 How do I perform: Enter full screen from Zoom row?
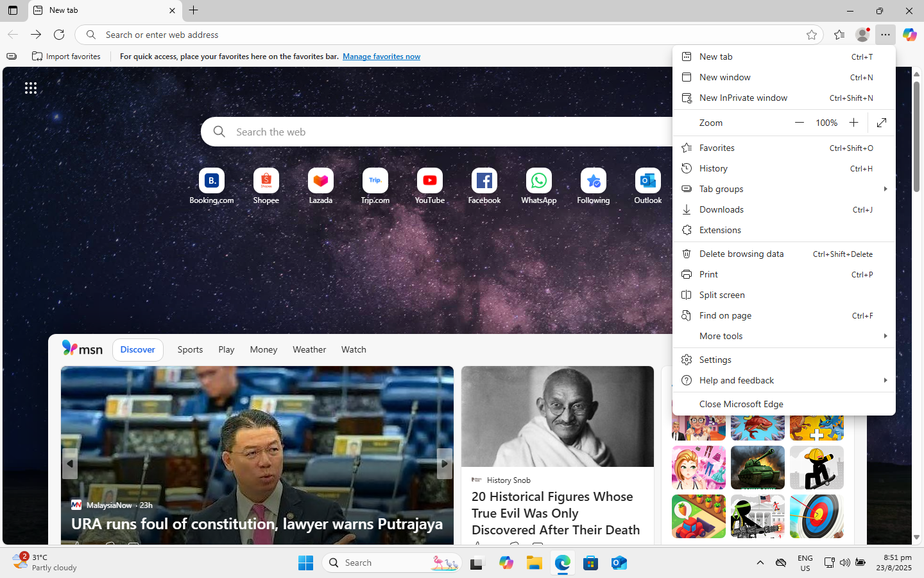(x=882, y=123)
